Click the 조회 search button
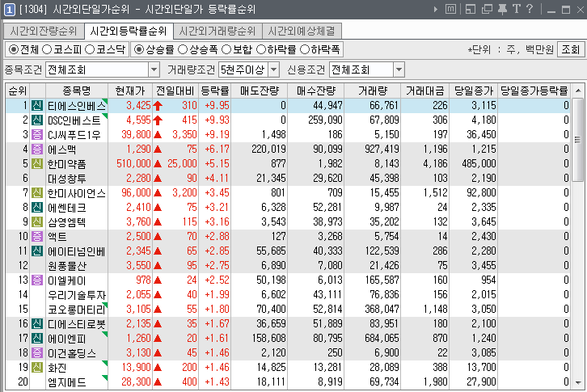This screenshot has height=392, width=587. pyautogui.click(x=571, y=49)
